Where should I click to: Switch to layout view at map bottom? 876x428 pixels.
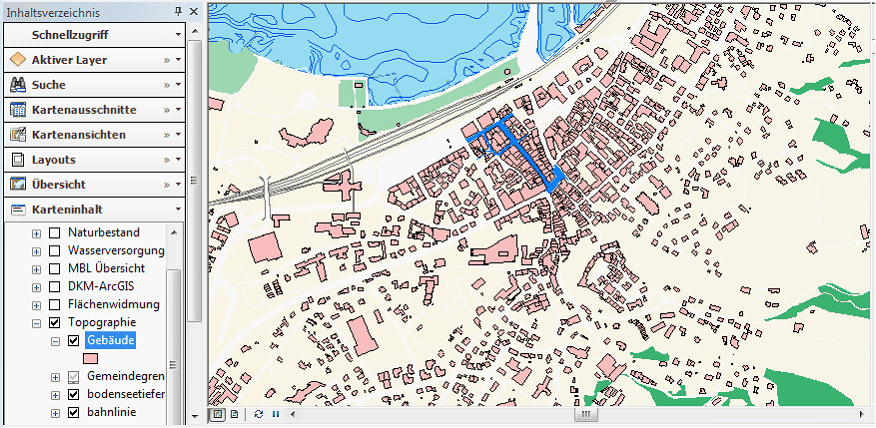(234, 414)
